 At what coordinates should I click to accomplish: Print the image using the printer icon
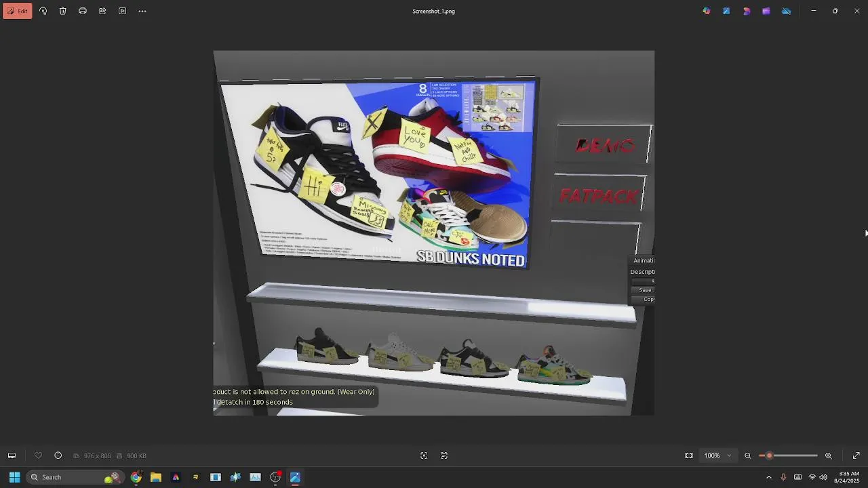(83, 11)
